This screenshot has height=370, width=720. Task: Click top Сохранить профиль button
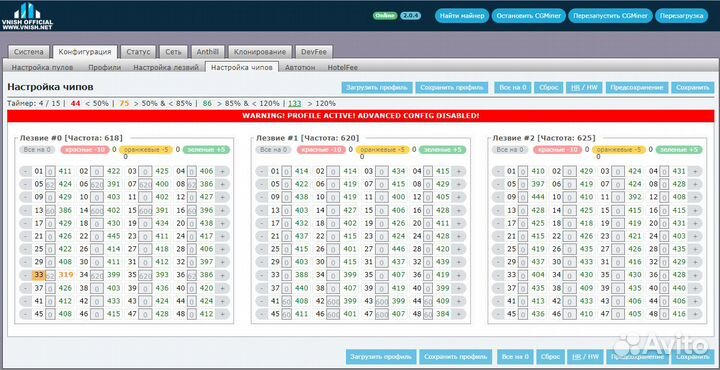pos(451,87)
